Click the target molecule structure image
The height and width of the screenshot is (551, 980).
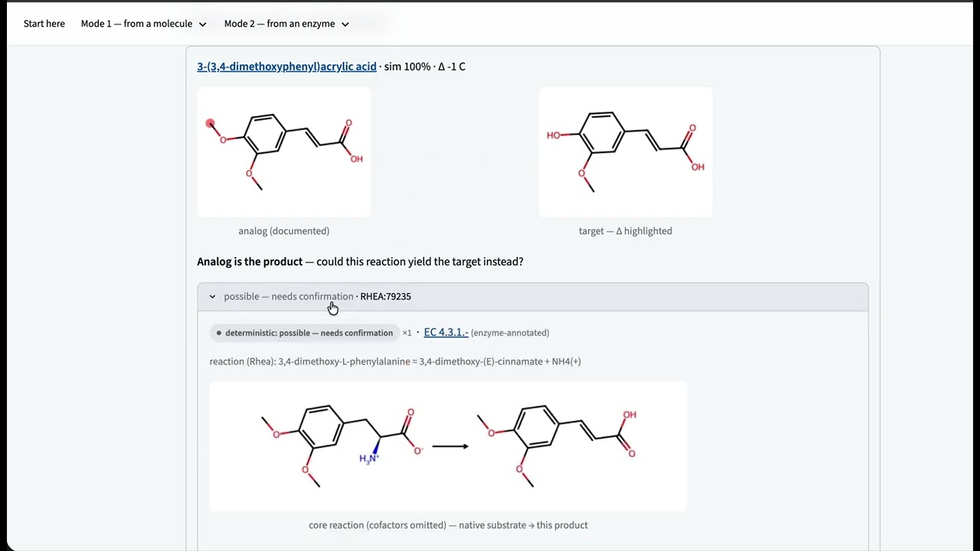(x=626, y=152)
